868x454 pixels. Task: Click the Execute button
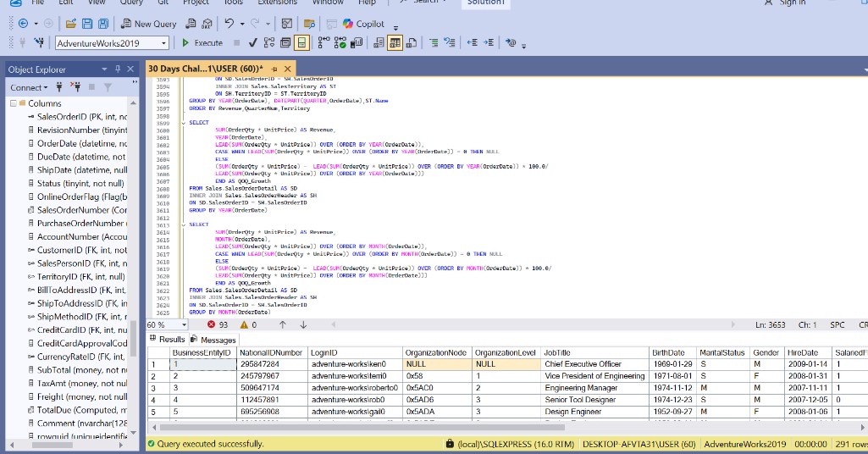click(x=202, y=42)
